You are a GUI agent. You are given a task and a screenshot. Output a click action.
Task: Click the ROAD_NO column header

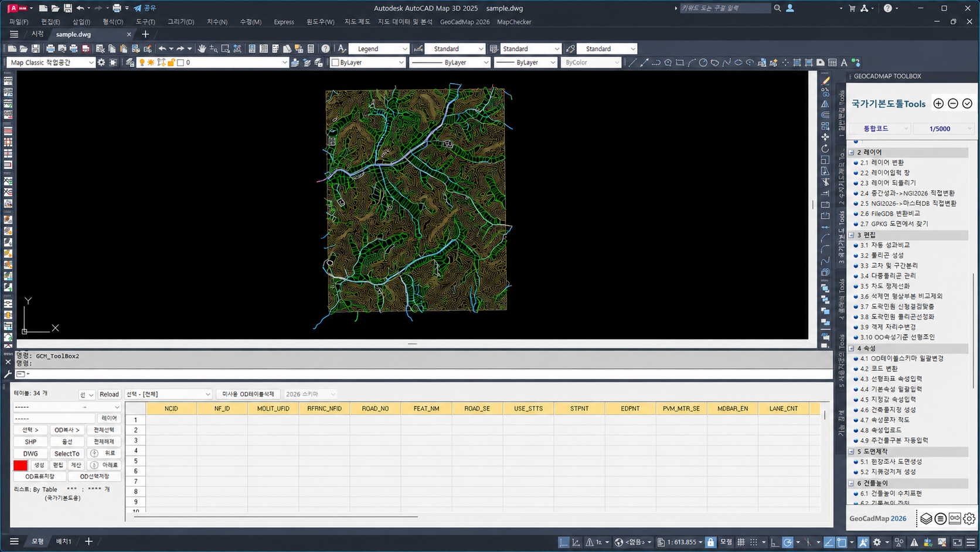click(375, 409)
